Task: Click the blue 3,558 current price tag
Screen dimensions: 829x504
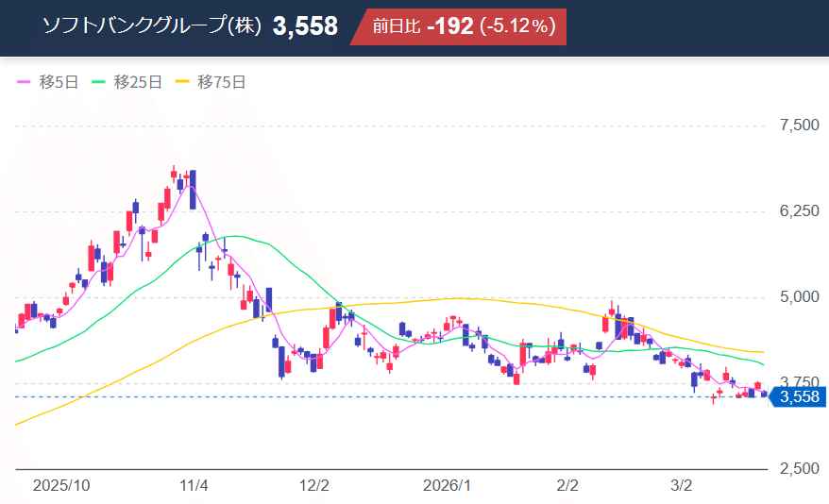Action: tap(798, 396)
